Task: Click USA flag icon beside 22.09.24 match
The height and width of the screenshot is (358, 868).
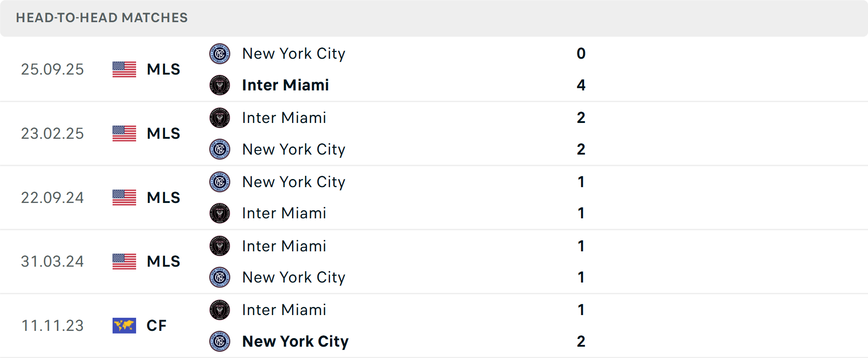Action: pos(124,198)
